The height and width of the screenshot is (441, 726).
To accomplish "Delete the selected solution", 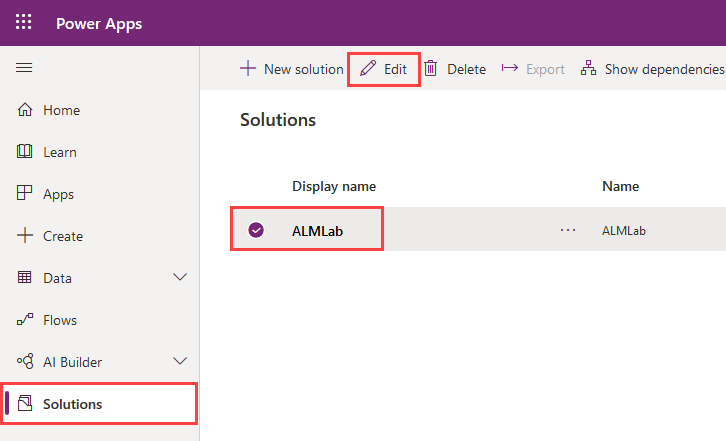I will coord(455,69).
